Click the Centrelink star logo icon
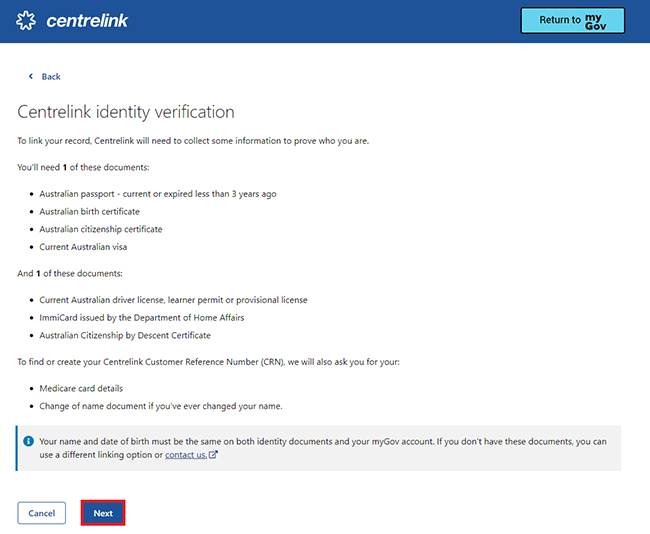 [x=27, y=21]
